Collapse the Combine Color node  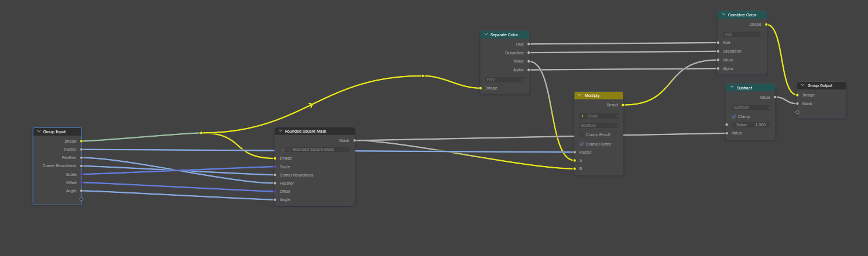click(x=723, y=15)
